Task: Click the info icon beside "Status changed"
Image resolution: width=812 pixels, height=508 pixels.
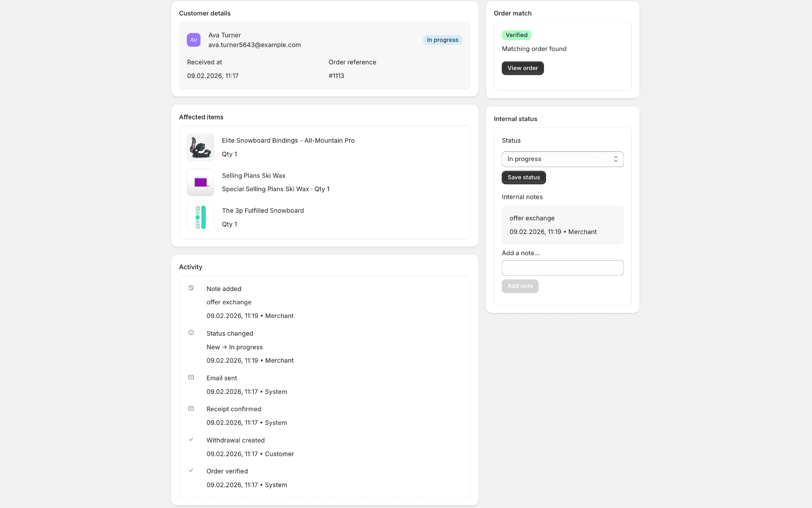Action: tap(191, 332)
